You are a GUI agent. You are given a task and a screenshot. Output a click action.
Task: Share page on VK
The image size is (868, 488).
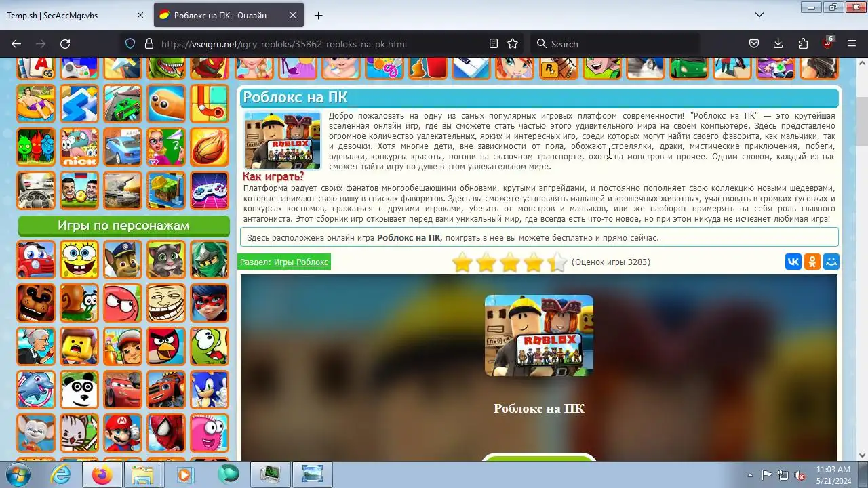tap(793, 262)
